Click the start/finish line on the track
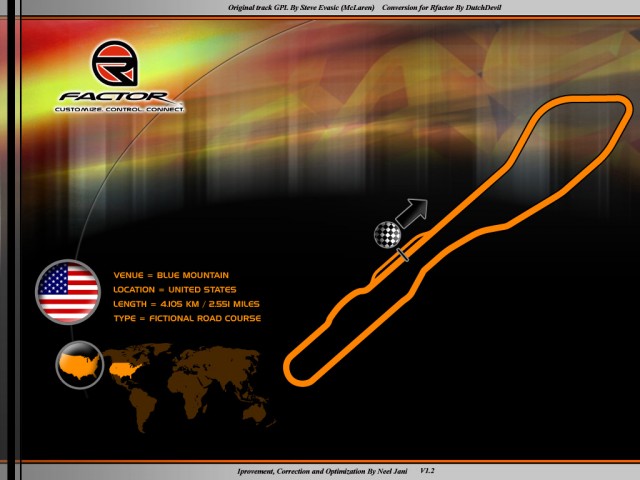640x480 pixels. pos(404,254)
